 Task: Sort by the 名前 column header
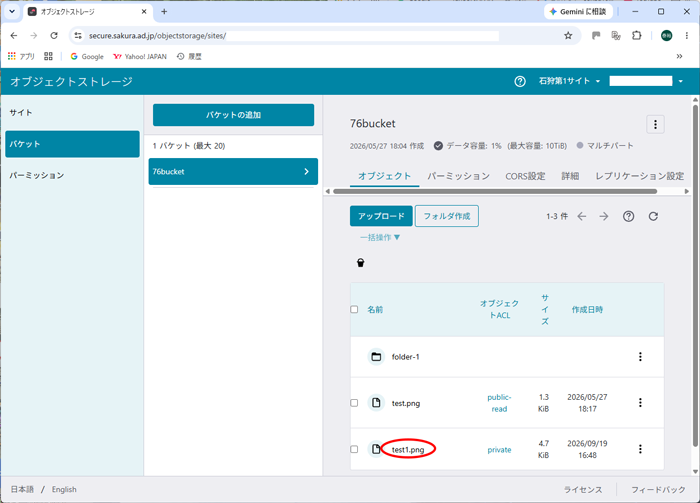pos(375,309)
